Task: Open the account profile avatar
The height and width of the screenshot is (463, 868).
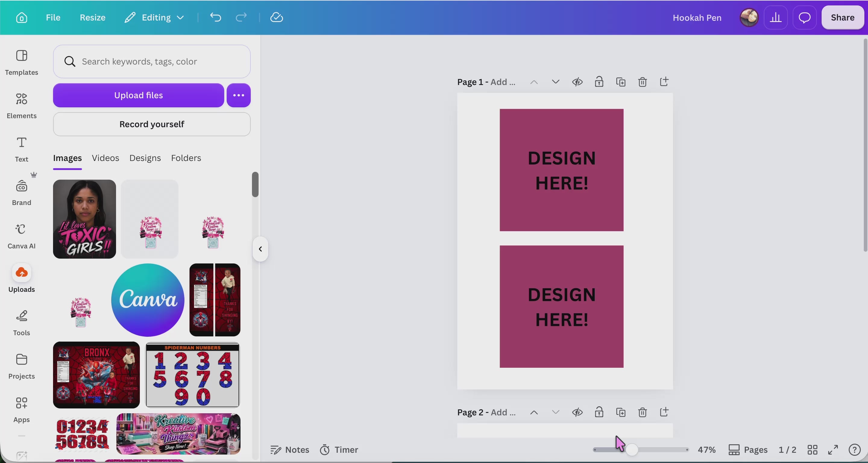Action: coord(749,17)
